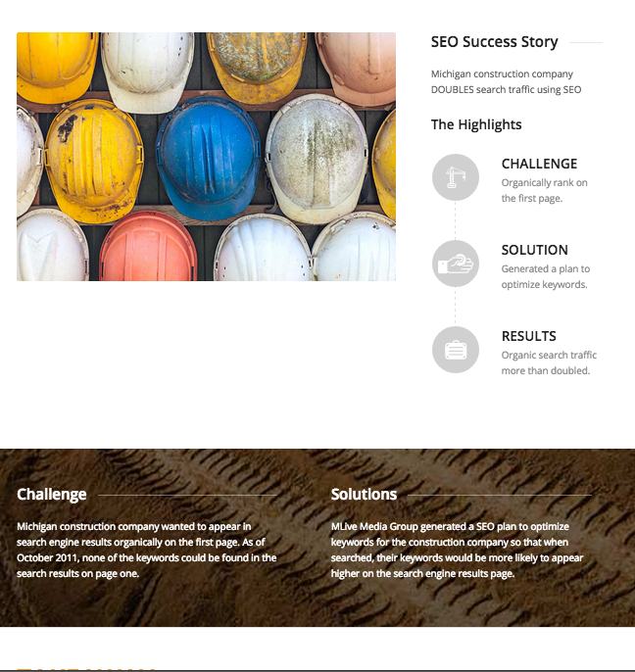Click the hand Solution icon
The width and height of the screenshot is (635, 672).
455,264
